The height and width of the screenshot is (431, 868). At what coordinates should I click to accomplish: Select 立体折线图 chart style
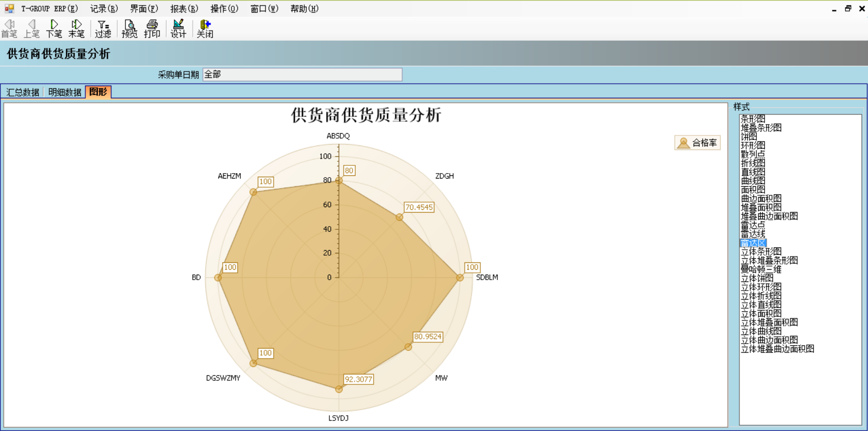[761, 296]
